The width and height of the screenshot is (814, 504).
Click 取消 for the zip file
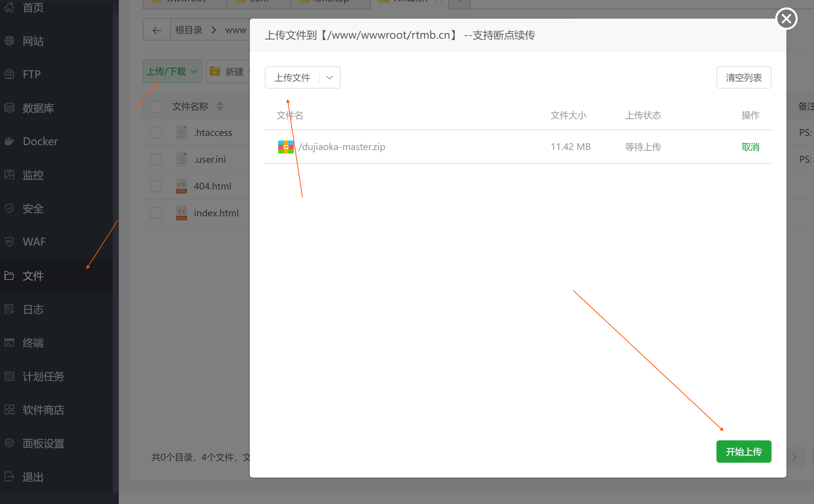click(x=750, y=147)
